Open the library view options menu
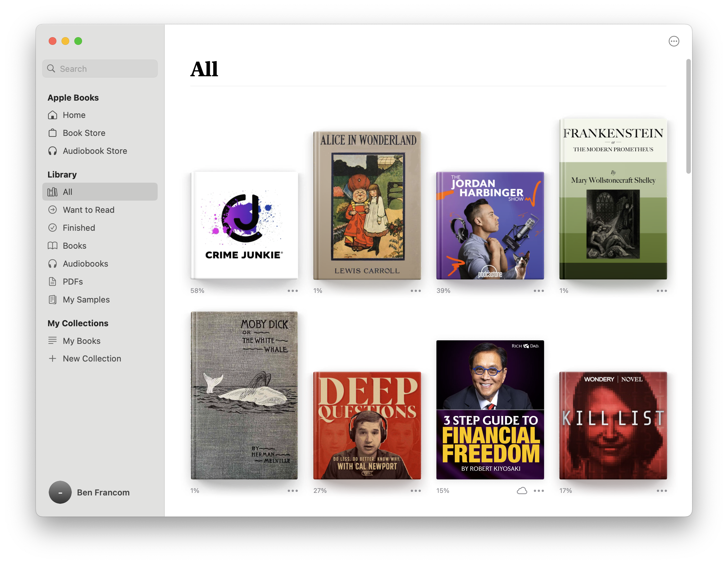Viewport: 728px width, 564px height. [674, 41]
